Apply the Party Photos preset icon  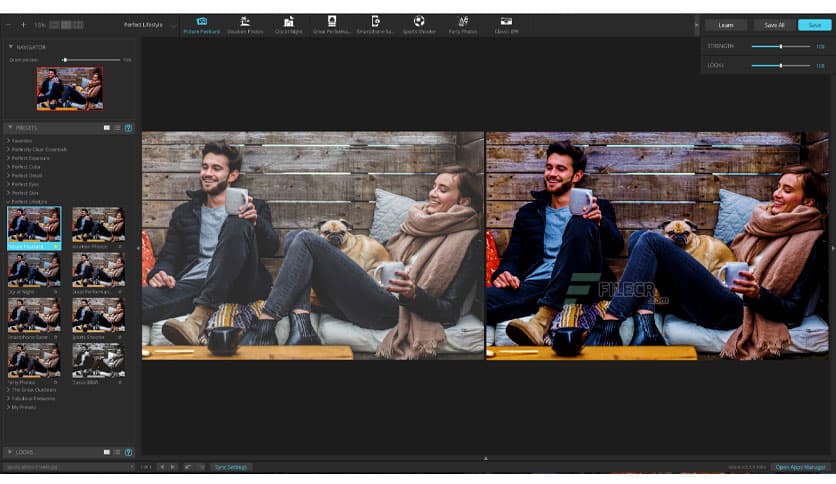[463, 22]
